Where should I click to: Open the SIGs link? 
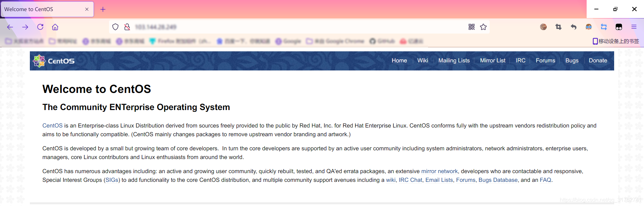click(x=112, y=180)
